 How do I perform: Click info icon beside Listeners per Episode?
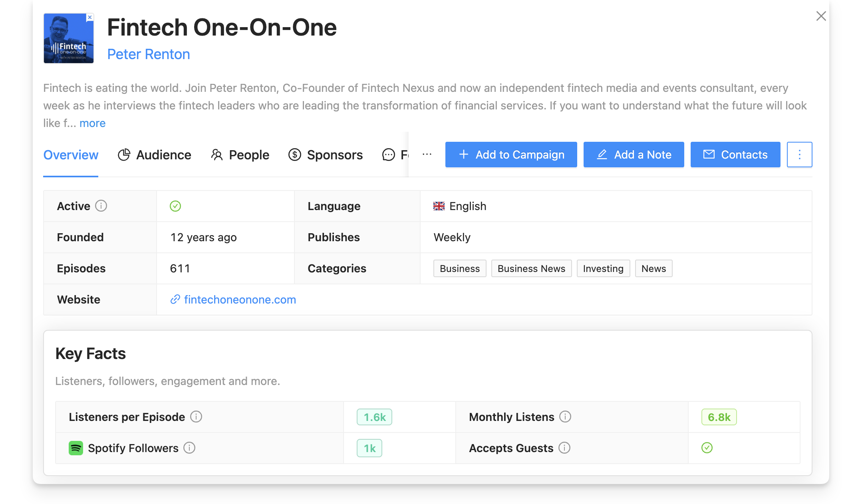click(x=196, y=417)
